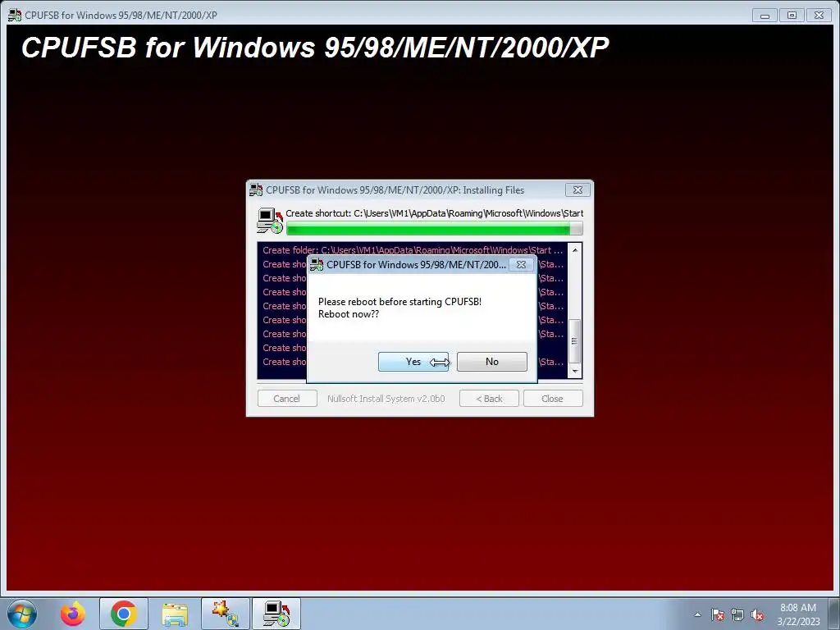Click the CPUFSB icon in reboot dialog title
The width and height of the screenshot is (840, 630).
317,265
